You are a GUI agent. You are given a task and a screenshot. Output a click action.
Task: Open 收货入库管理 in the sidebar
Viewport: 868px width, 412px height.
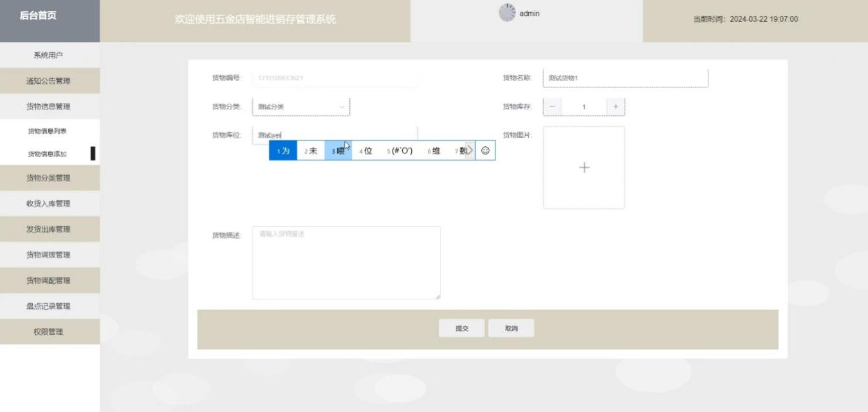(49, 203)
